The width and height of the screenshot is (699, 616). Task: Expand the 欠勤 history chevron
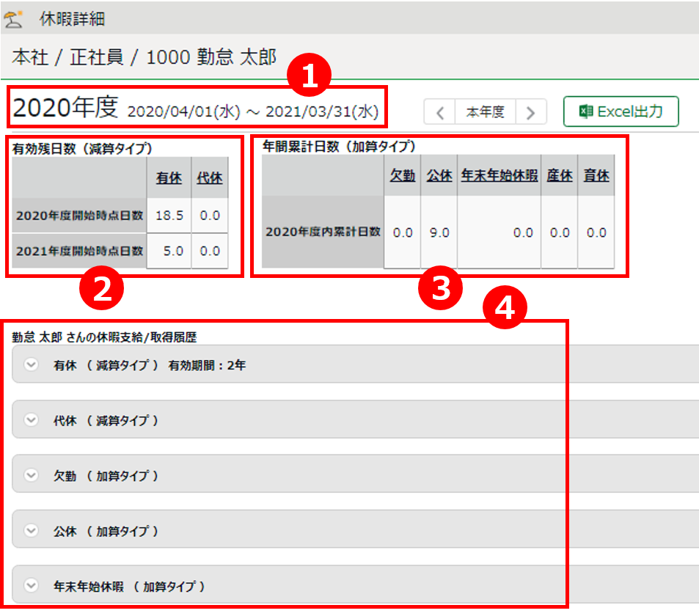tap(31, 475)
